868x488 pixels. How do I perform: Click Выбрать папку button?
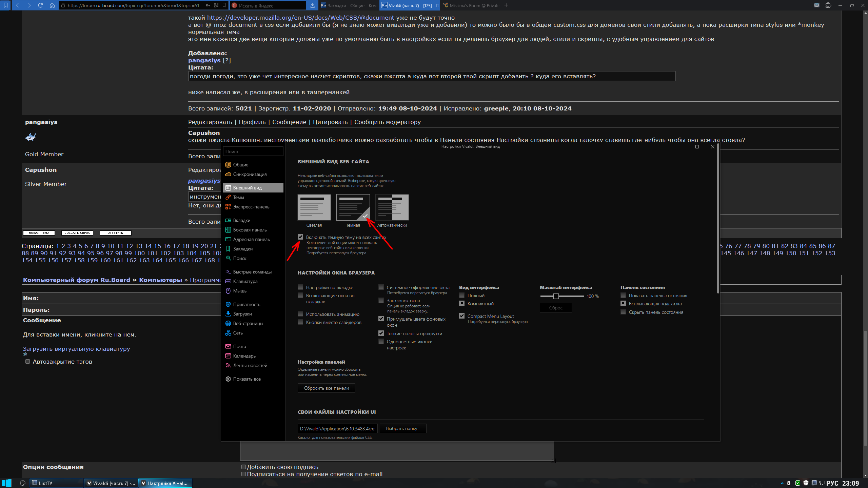[403, 428]
